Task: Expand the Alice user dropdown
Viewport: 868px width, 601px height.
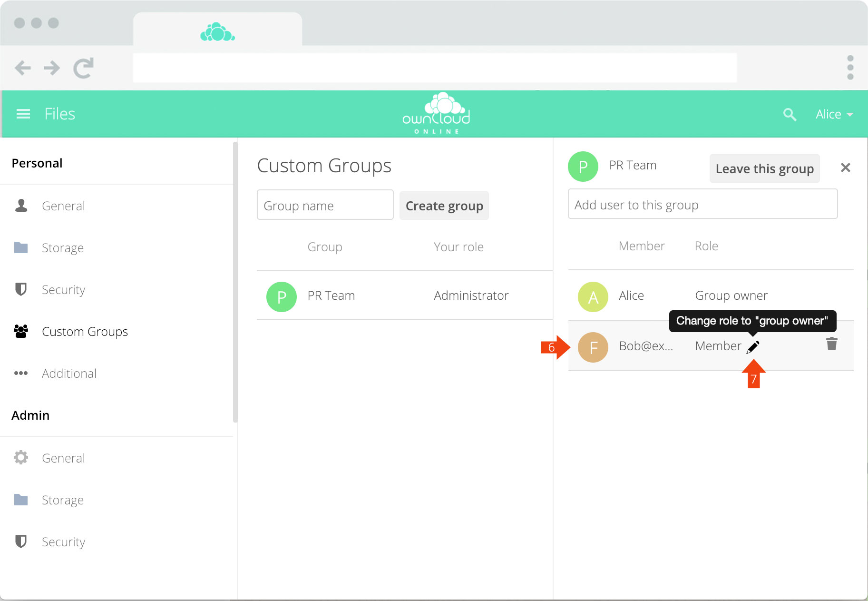Action: coord(834,115)
